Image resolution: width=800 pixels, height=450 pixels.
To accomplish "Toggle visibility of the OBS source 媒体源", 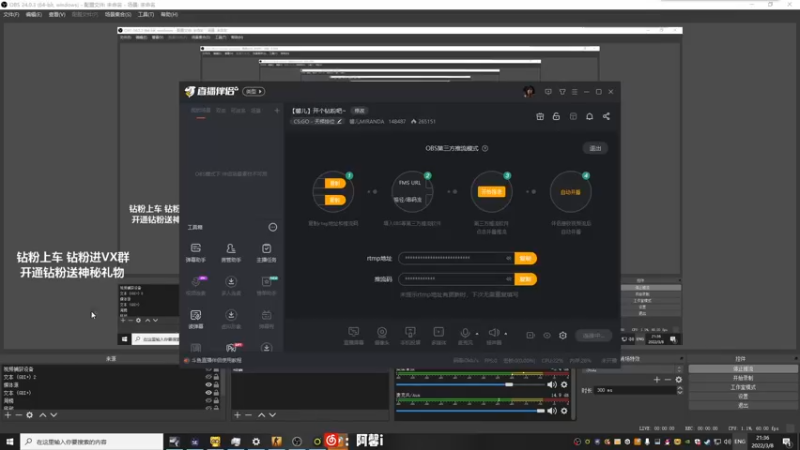I will pos(208,385).
